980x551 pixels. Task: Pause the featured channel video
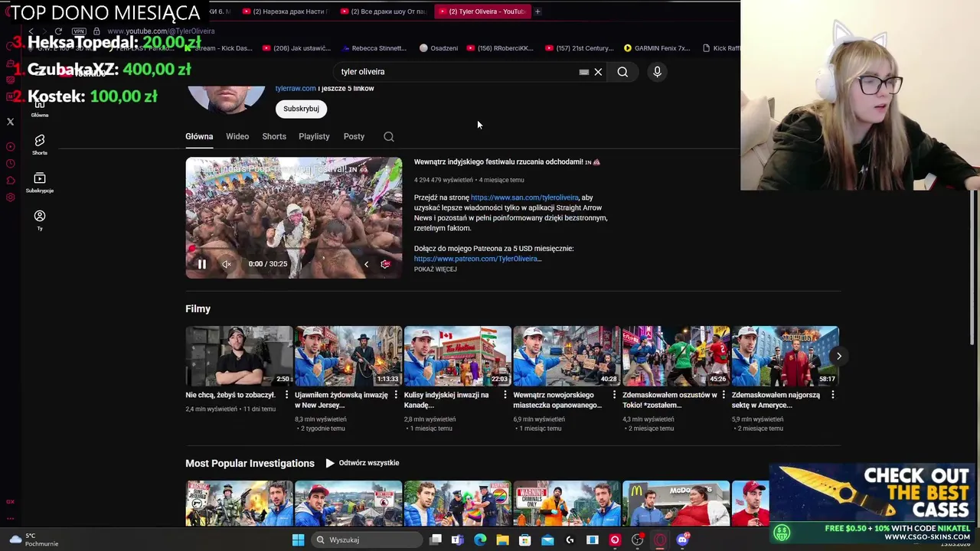[202, 264]
